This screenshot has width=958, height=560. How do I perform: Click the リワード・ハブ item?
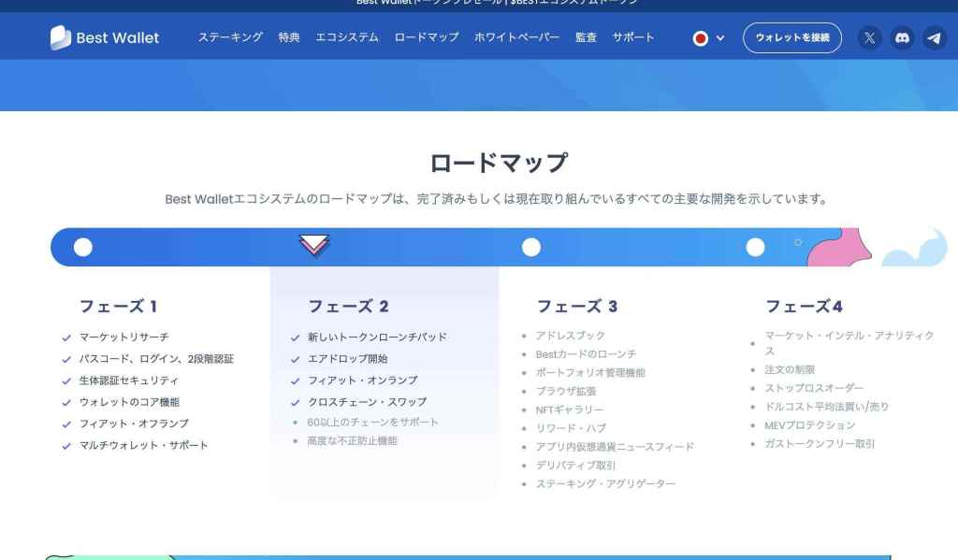(572, 428)
